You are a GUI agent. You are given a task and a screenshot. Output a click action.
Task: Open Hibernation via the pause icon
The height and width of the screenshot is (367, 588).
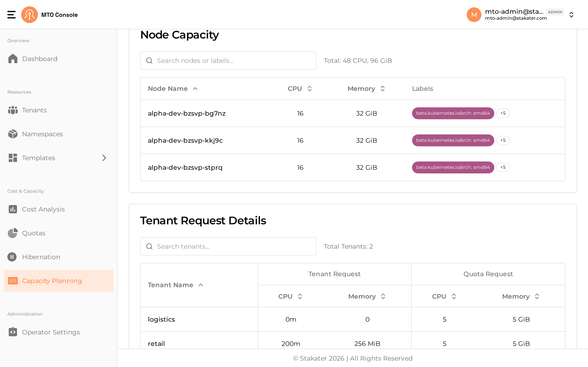(x=12, y=257)
